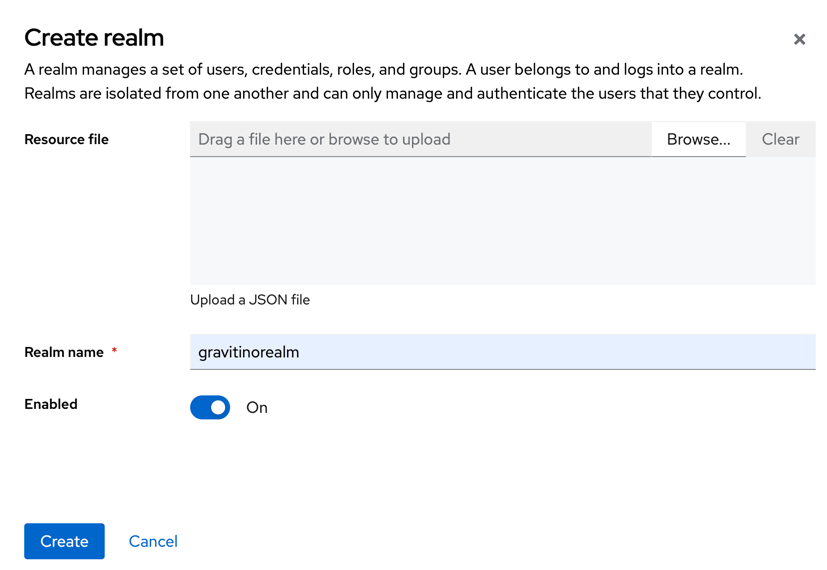This screenshot has width=827, height=570.
Task: Click the Browse... button to upload
Action: (x=698, y=139)
